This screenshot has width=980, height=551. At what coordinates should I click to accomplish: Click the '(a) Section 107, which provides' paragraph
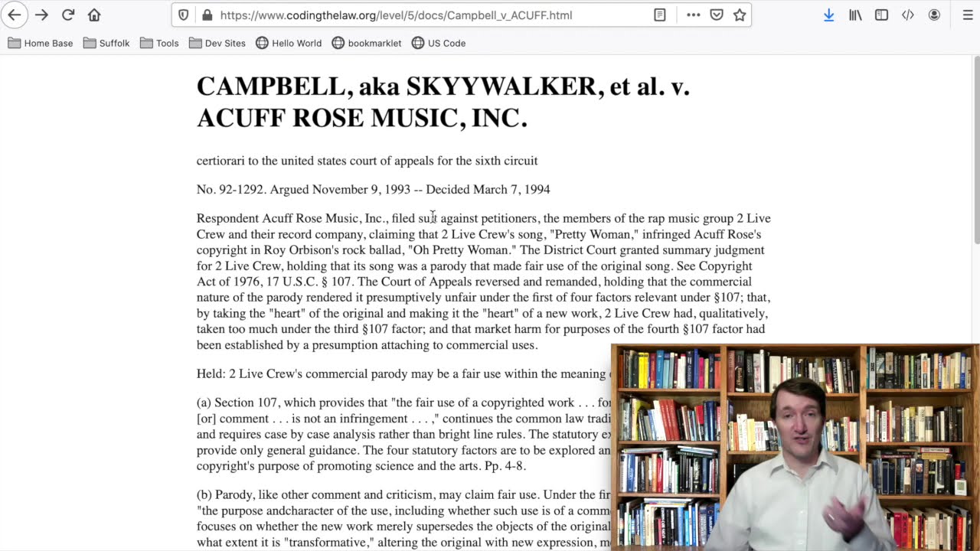click(x=403, y=434)
